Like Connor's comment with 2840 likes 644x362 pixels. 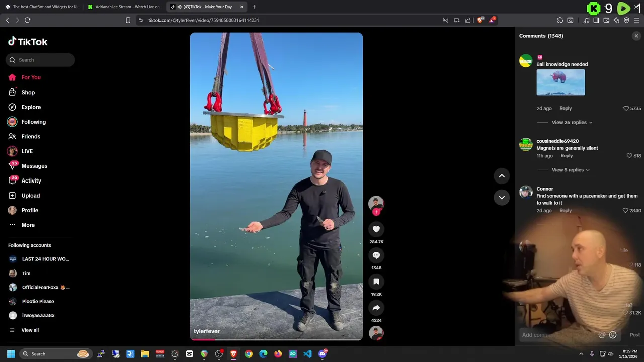click(625, 210)
